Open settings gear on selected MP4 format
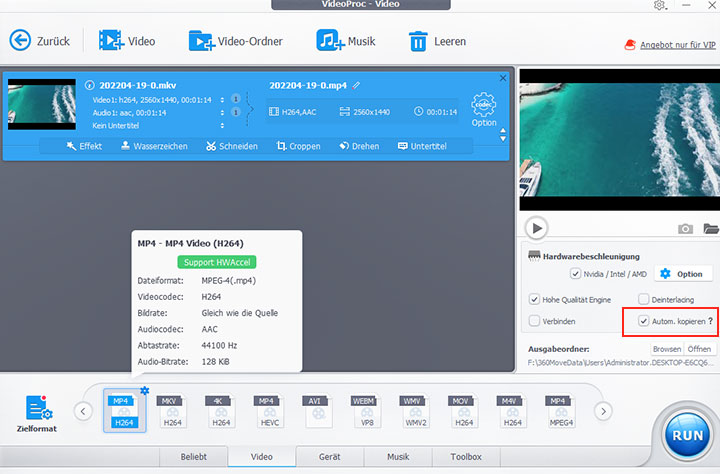 pyautogui.click(x=145, y=390)
